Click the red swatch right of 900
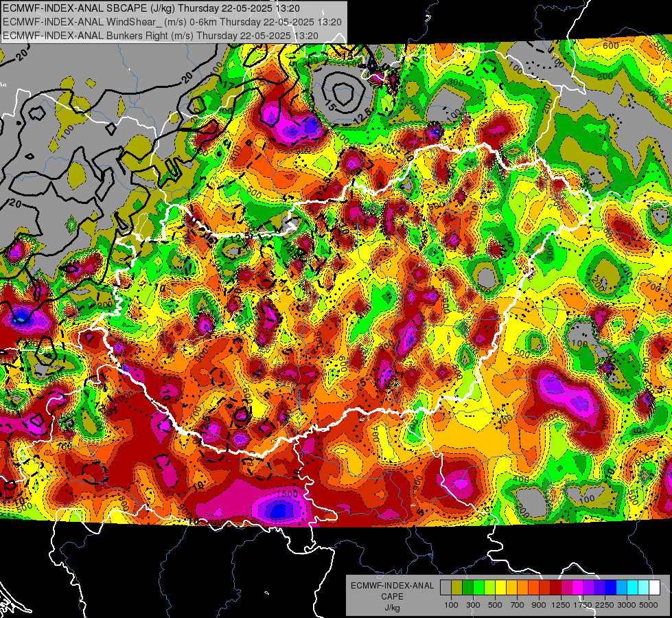The image size is (672, 618). click(545, 587)
